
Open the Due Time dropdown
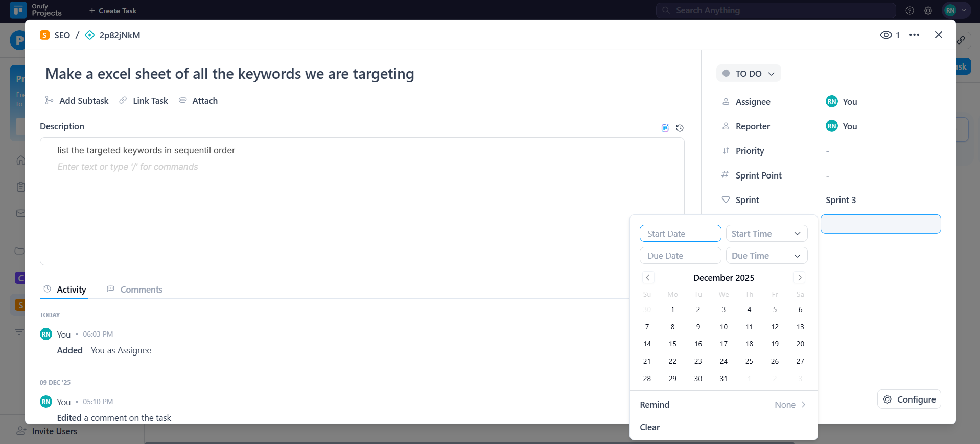click(x=766, y=256)
